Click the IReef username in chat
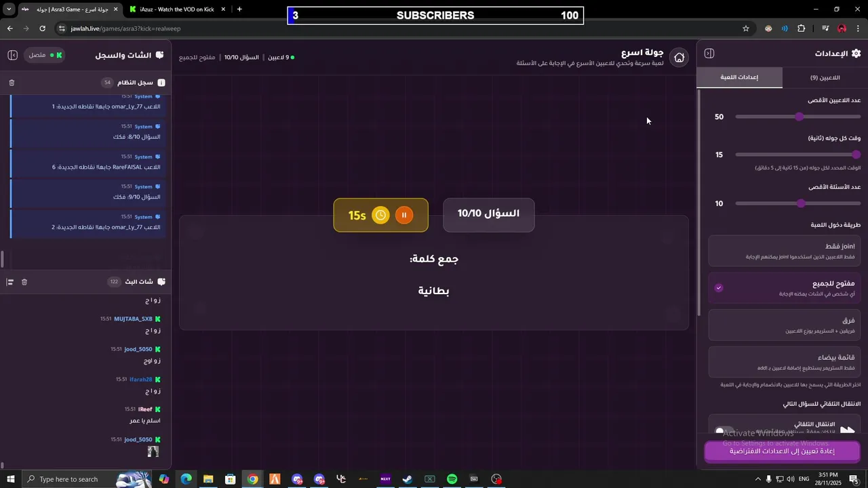 click(x=145, y=409)
